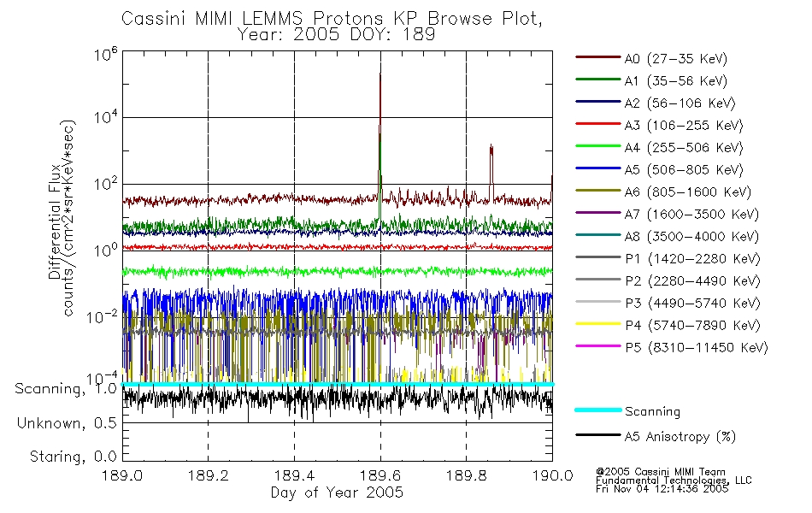Select the P4 (5740-7890 KeV) yellow swatch

pyautogui.click(x=598, y=324)
